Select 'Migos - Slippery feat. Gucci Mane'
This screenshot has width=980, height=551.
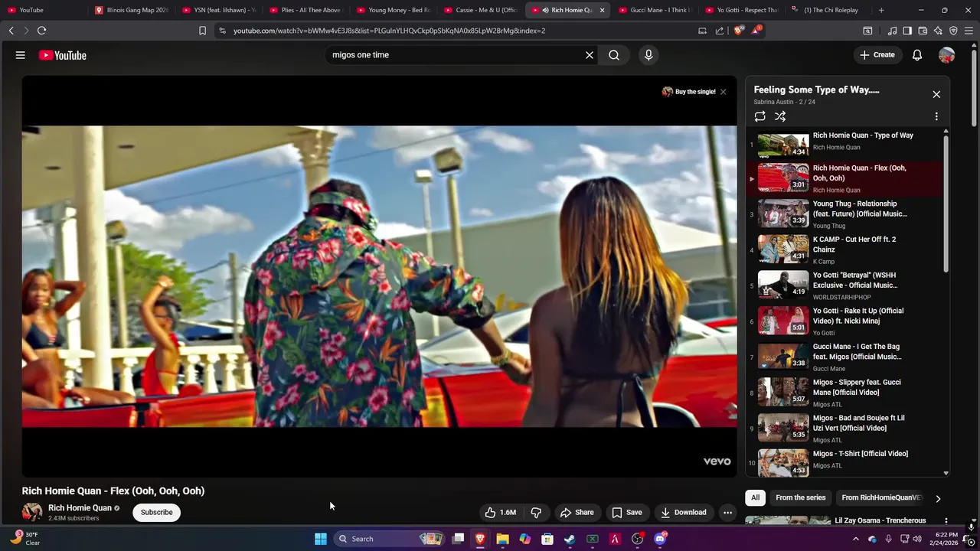845,393
